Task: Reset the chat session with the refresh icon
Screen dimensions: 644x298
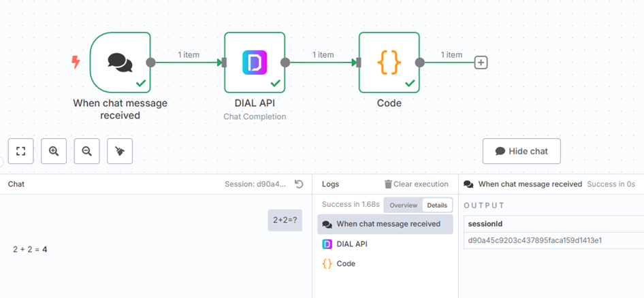Action: click(x=299, y=184)
